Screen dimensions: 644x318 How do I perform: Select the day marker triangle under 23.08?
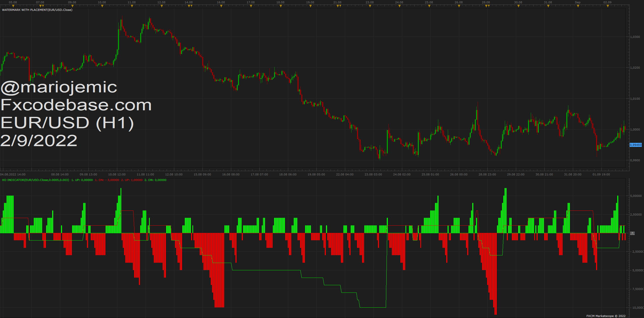click(x=370, y=6)
